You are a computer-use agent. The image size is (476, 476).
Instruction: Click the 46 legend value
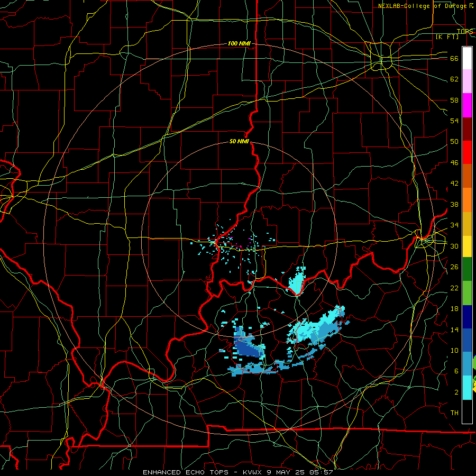(x=454, y=163)
